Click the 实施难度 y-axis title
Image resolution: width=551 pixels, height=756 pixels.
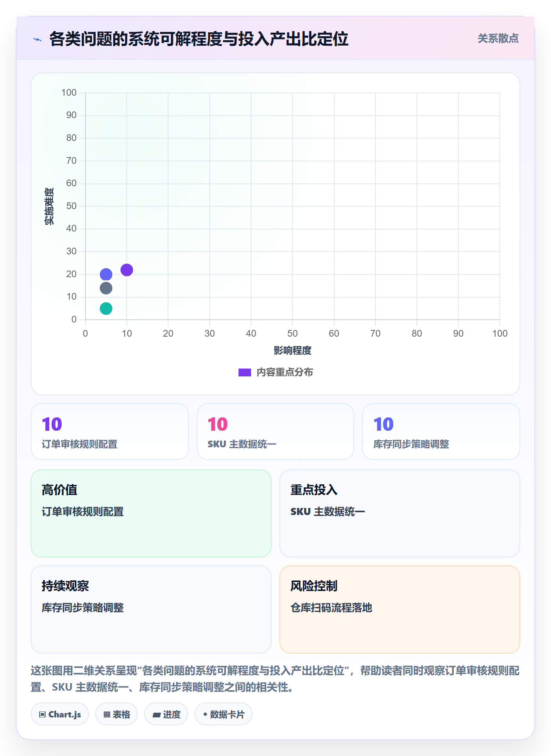[49, 206]
